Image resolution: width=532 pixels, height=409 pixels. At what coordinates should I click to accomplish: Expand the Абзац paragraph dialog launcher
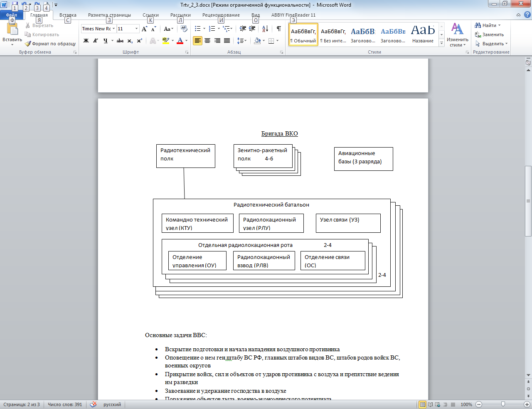[x=282, y=52]
